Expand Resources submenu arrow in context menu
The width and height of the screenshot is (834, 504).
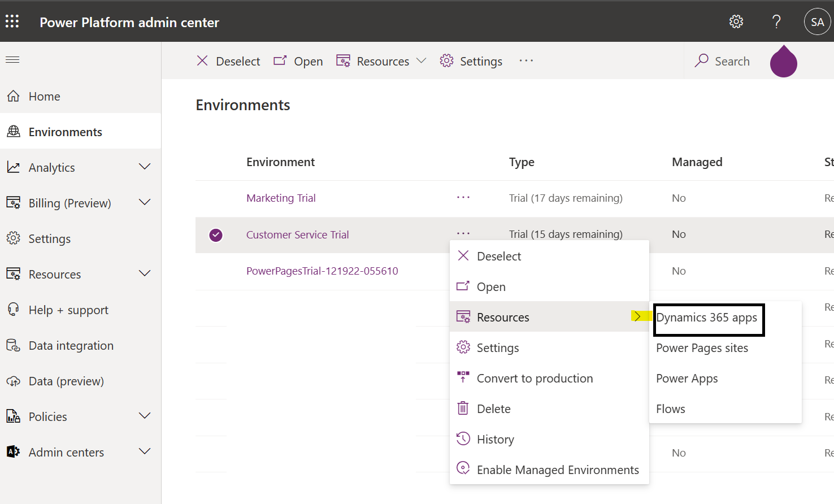pyautogui.click(x=637, y=316)
